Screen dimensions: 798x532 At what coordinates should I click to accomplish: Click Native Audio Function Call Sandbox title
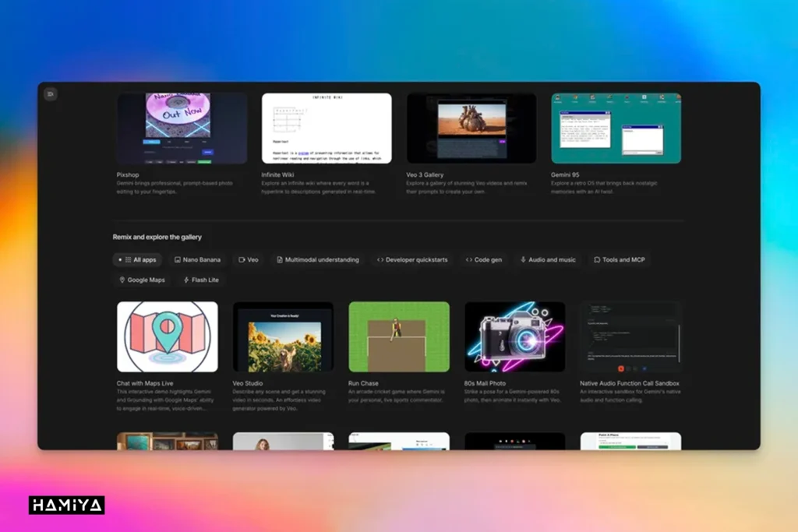click(630, 383)
